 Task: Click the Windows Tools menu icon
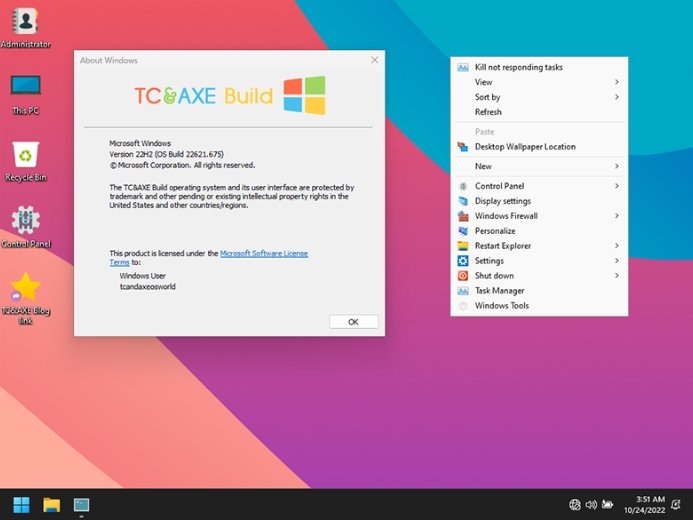tap(463, 306)
